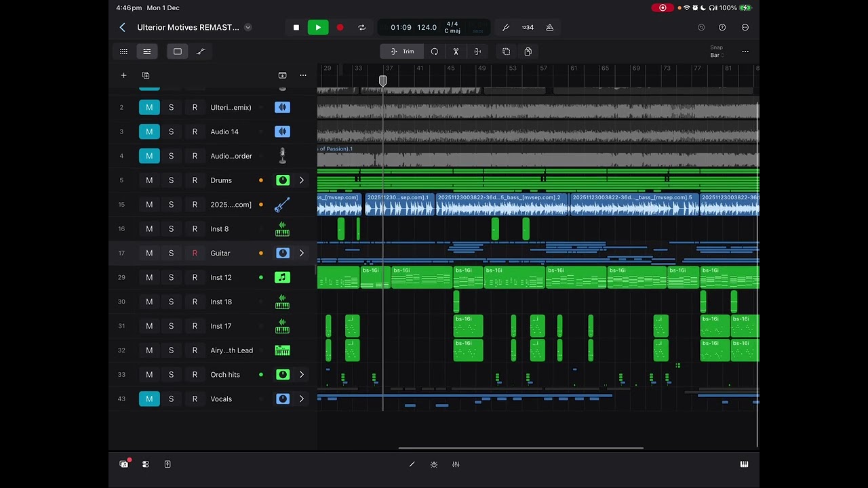Show the on-screen keyboard icon

click(x=744, y=464)
